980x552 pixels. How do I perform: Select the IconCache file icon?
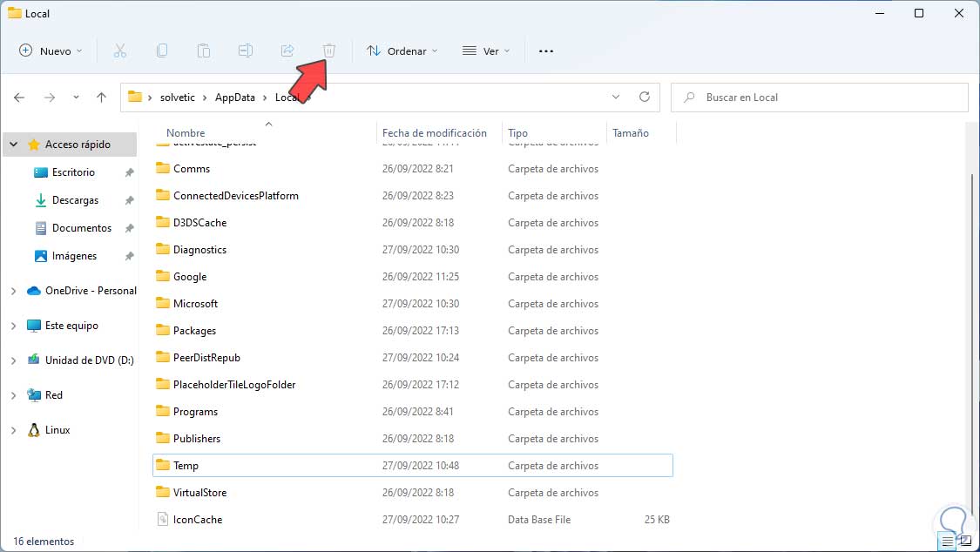(x=163, y=519)
